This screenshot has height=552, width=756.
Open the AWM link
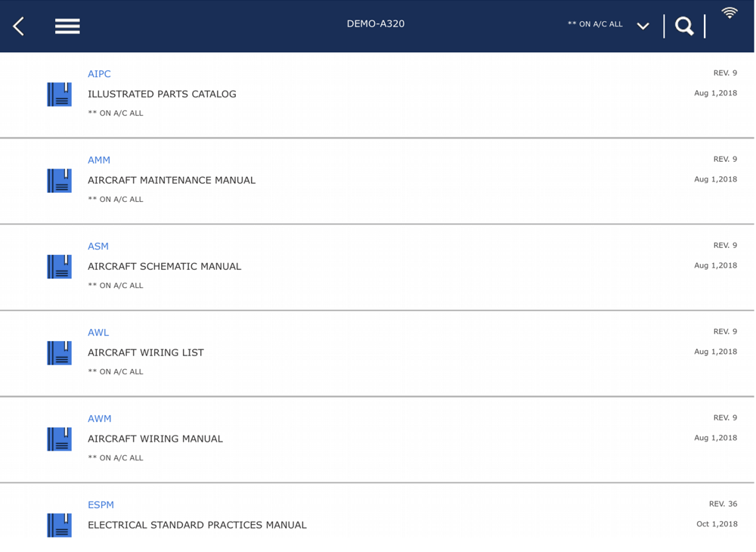click(x=99, y=419)
